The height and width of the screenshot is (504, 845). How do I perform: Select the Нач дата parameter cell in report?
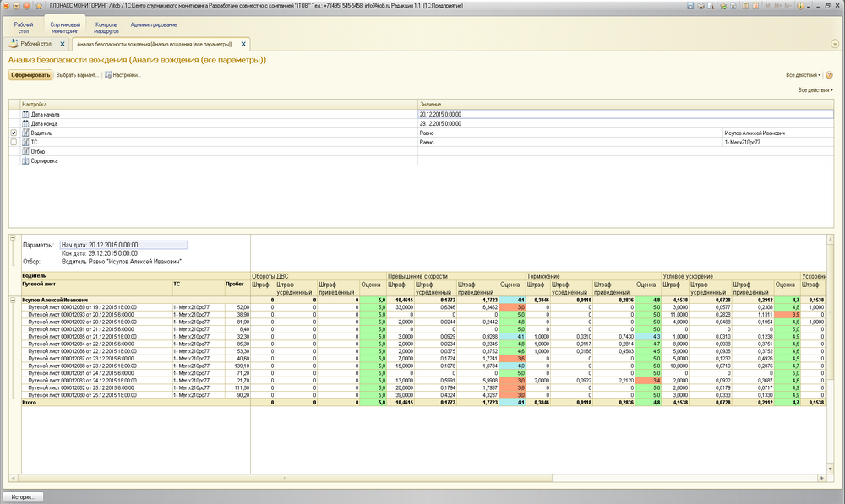pos(124,245)
